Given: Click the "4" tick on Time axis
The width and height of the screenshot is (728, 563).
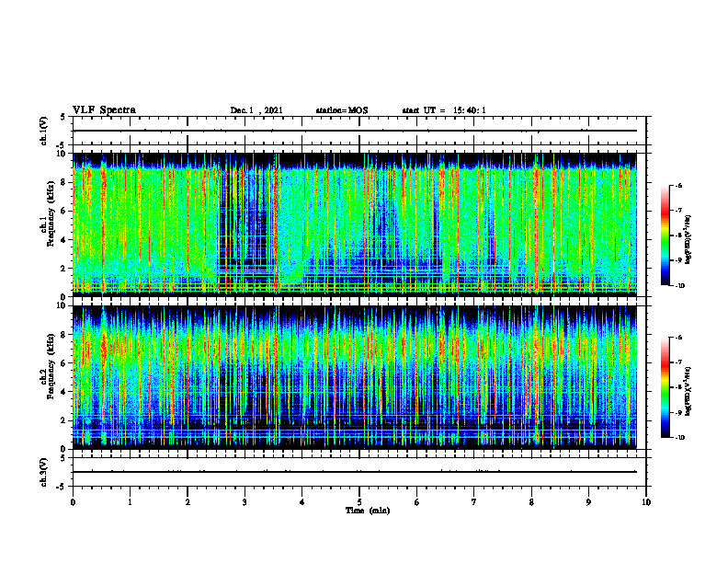Looking at the screenshot, I should tap(302, 502).
